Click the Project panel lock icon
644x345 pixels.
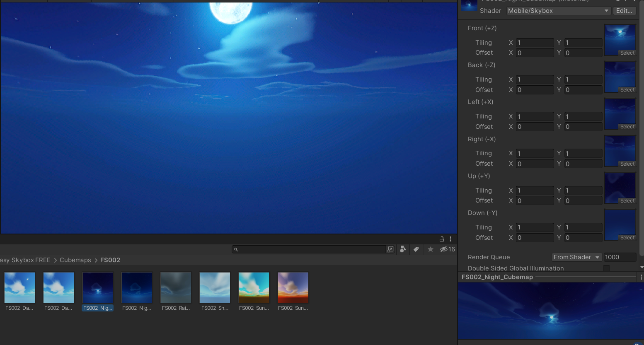(442, 239)
